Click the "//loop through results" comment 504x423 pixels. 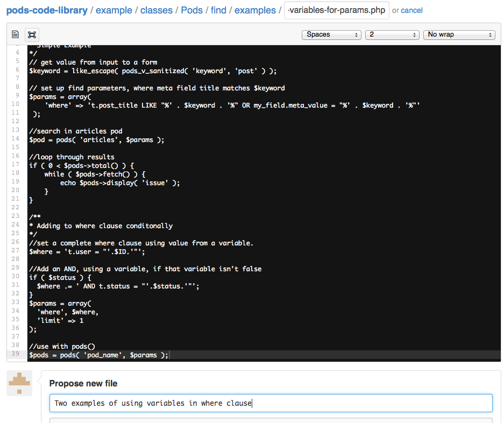tap(72, 157)
